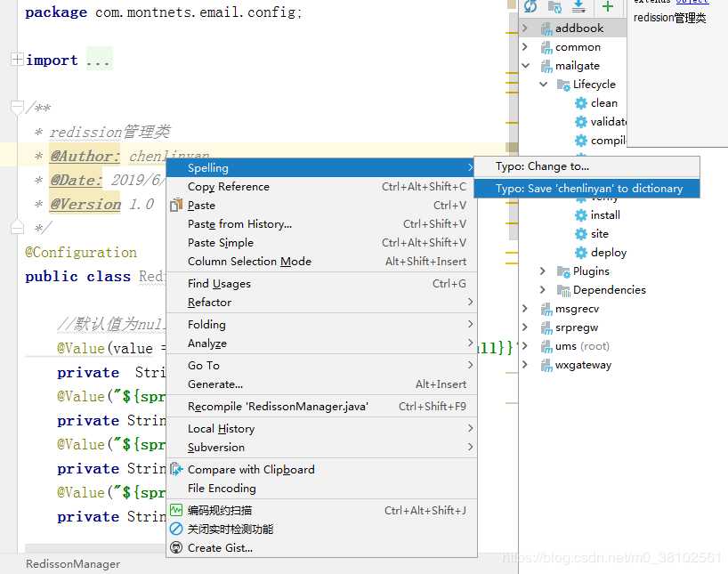Collapse the Javadoc comment fold marker

[x=17, y=108]
